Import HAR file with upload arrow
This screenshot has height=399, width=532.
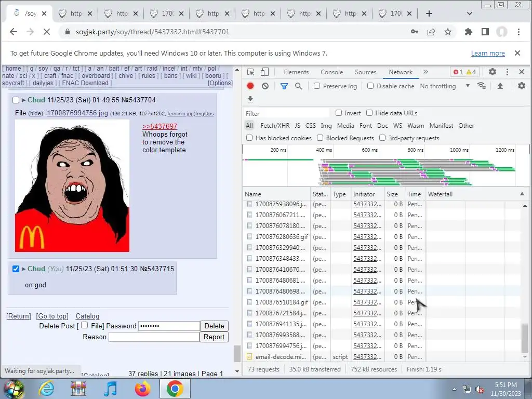(500, 86)
